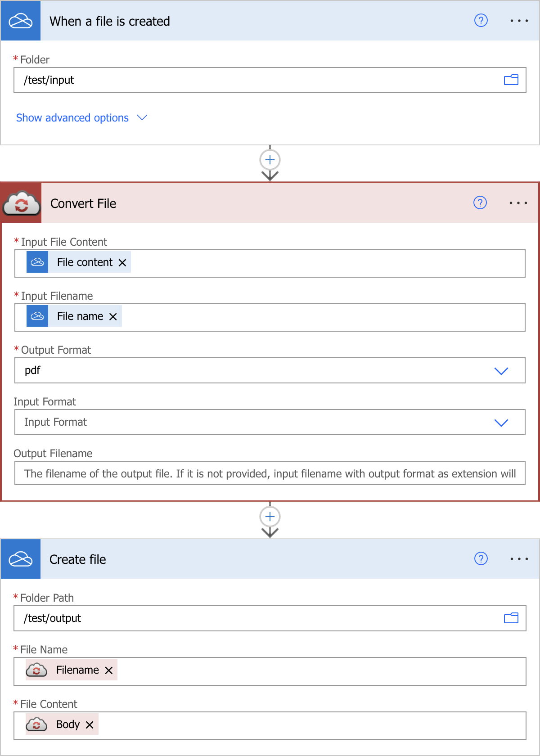Click the Input Filename field

270,317
